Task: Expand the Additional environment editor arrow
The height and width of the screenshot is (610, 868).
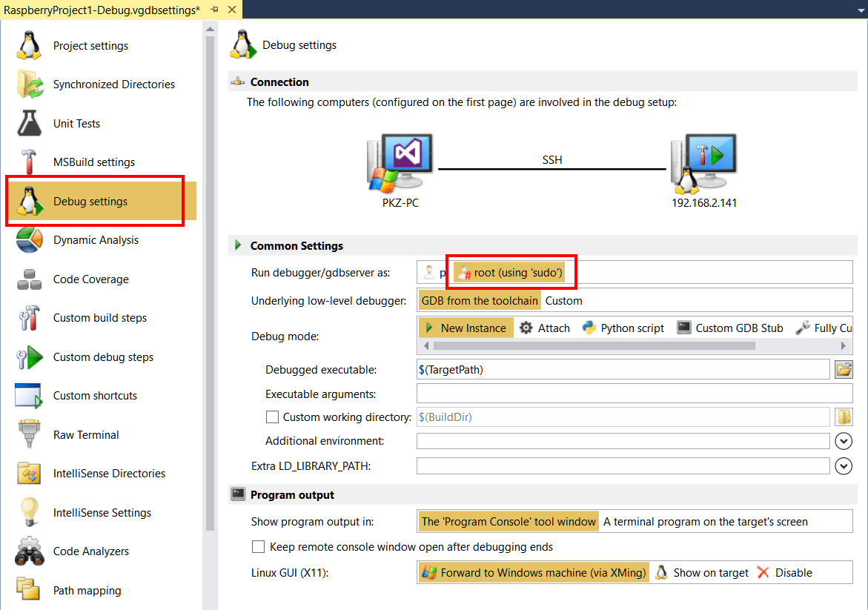Action: 843,441
